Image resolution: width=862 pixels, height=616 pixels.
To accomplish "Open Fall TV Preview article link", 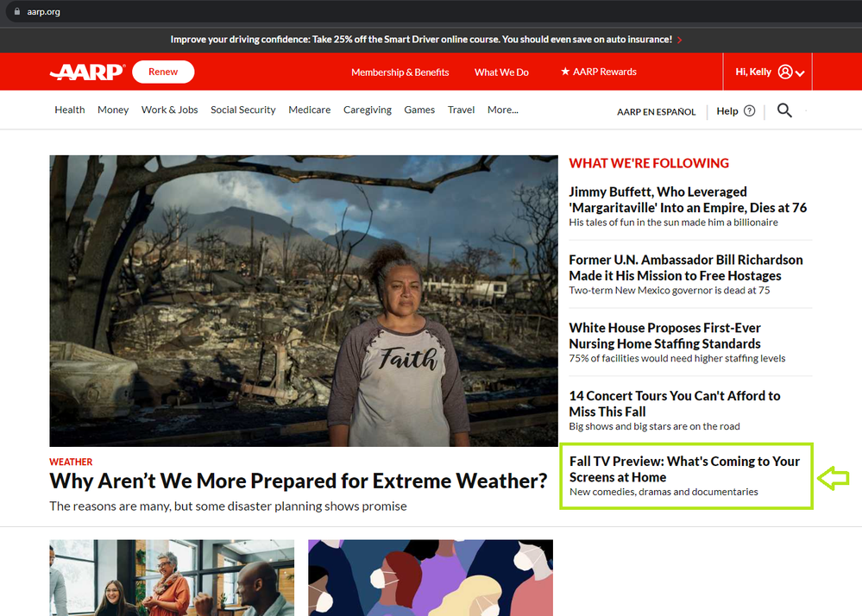I will [684, 469].
